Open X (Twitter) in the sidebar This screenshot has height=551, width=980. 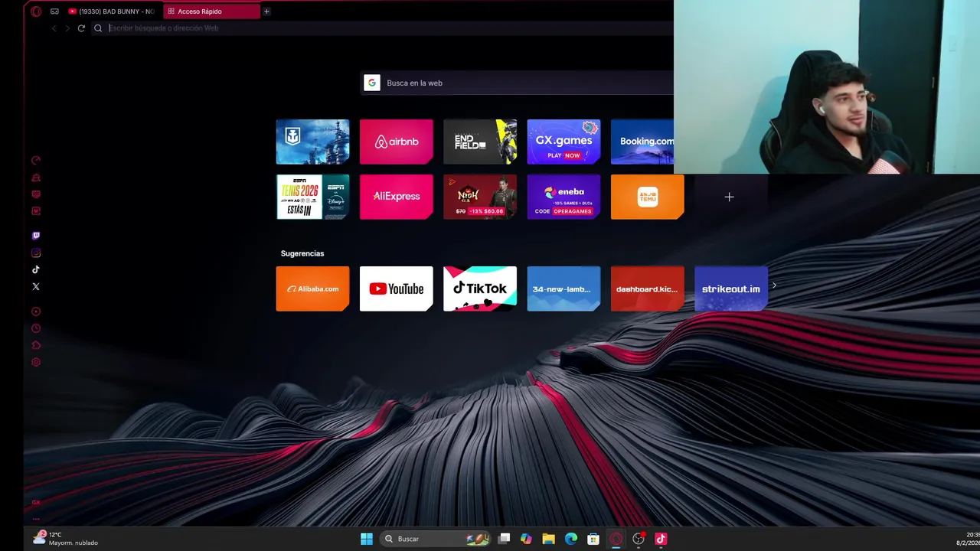point(36,286)
